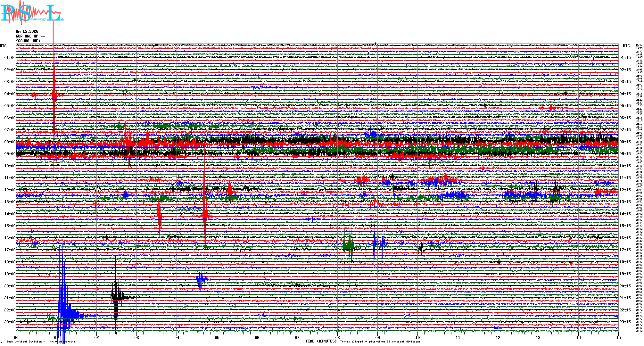Image resolution: width=644 pixels, height=346 pixels.
Task: Click the 19:15 label on right axis
Action: 625,274
